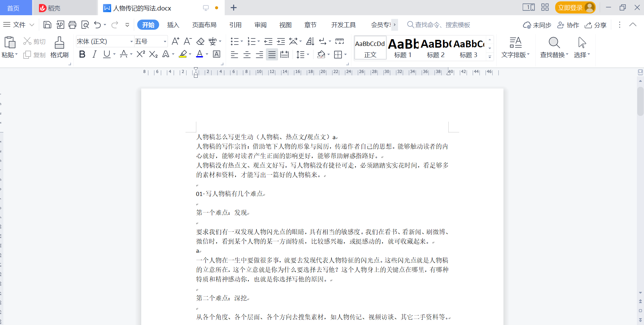Toggle Subscript X₂
This screenshot has width=644, height=325.
click(x=153, y=54)
